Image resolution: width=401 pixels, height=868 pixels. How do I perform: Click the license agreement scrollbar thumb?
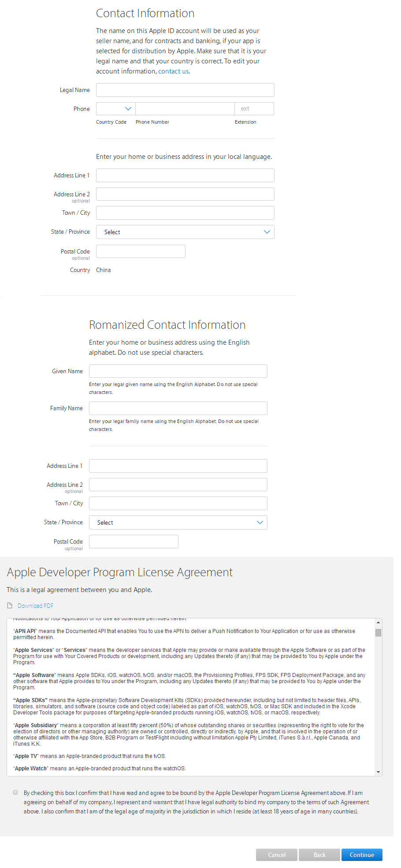(378, 633)
